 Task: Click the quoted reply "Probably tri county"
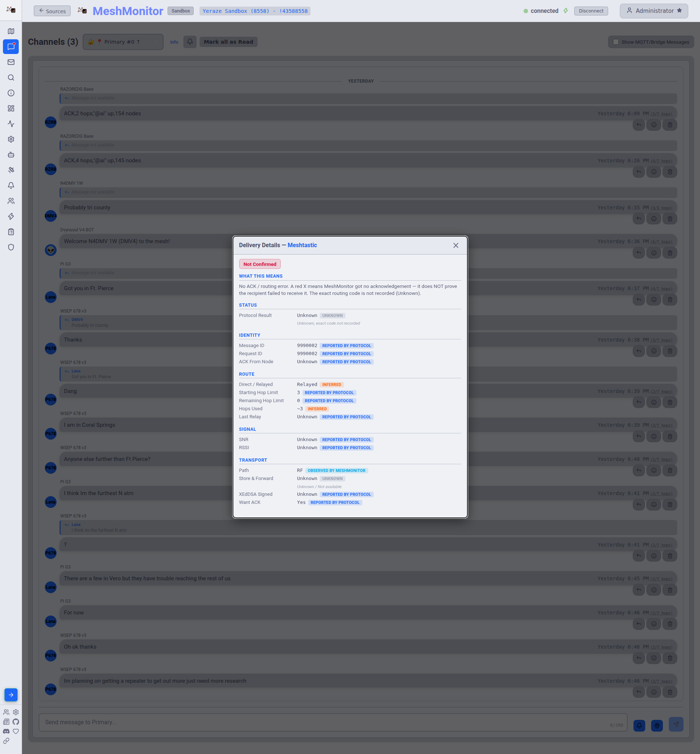click(x=368, y=323)
